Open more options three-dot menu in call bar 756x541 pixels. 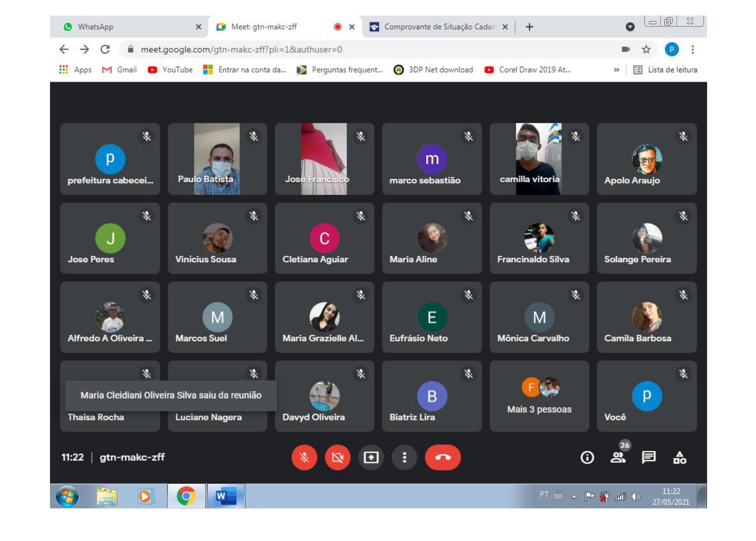point(404,457)
